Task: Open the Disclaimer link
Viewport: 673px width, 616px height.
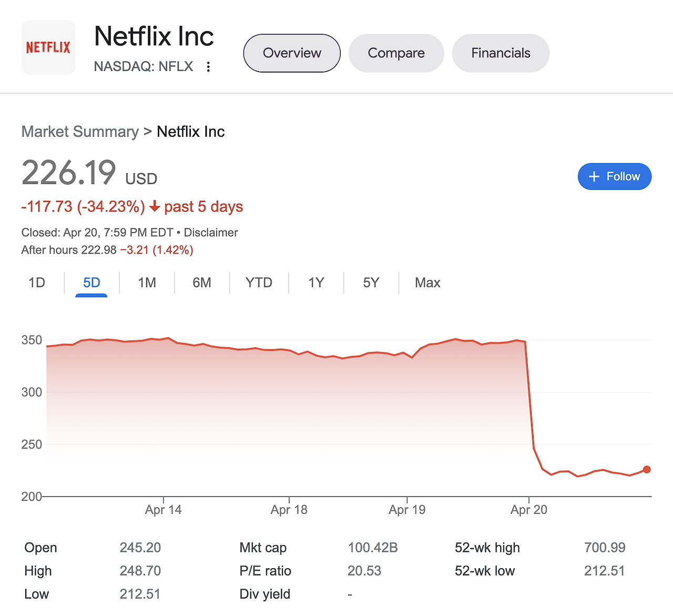Action: [211, 233]
